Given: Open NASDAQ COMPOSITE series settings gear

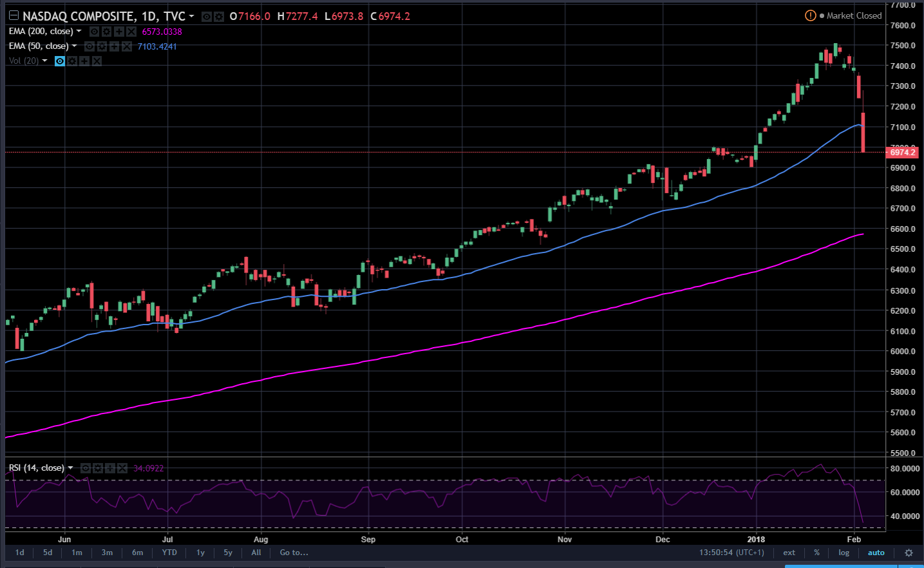Looking at the screenshot, I should click(x=219, y=17).
